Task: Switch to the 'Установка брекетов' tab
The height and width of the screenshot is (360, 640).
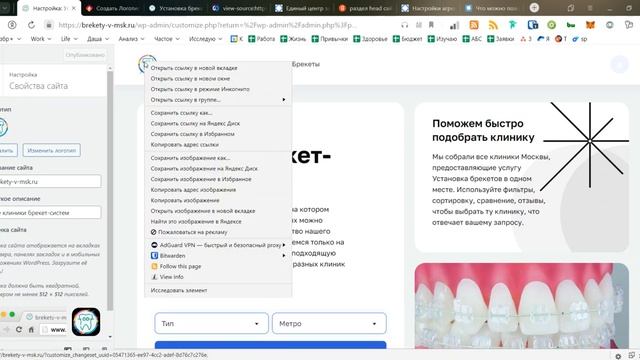Action: click(x=176, y=8)
